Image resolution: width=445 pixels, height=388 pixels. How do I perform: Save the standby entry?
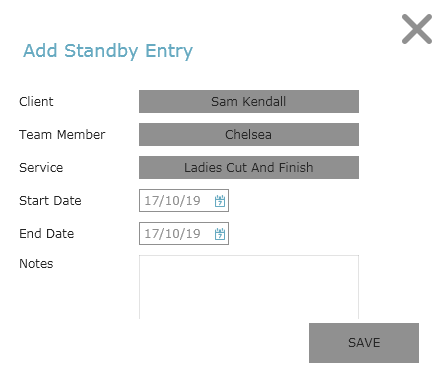pyautogui.click(x=364, y=343)
